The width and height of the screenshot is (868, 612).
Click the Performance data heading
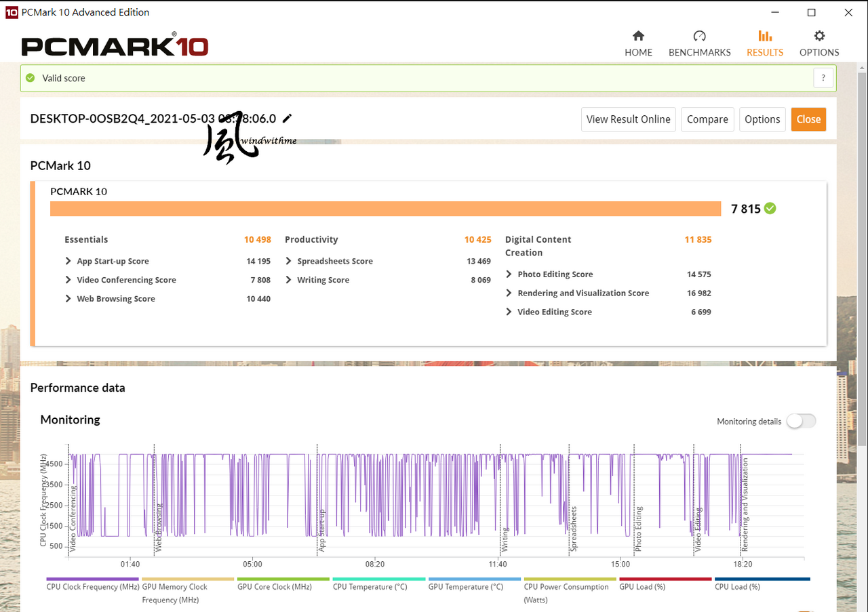point(78,388)
